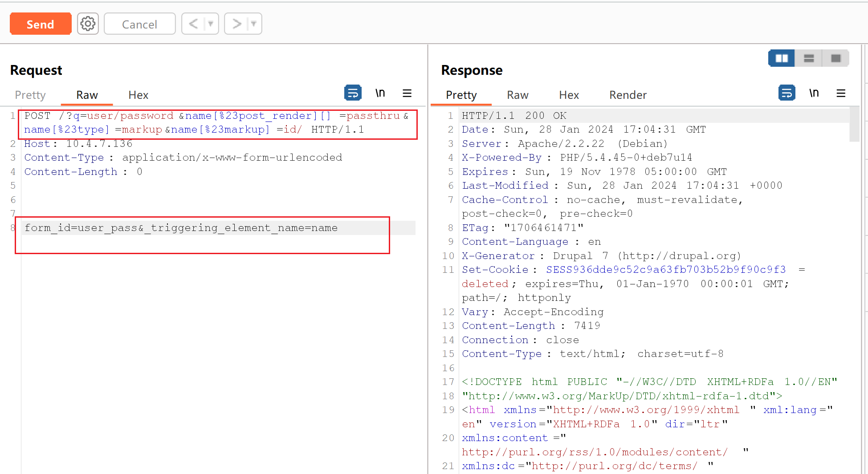The image size is (868, 474).
Task: Toggle word wrap in Request panel
Action: (x=353, y=93)
